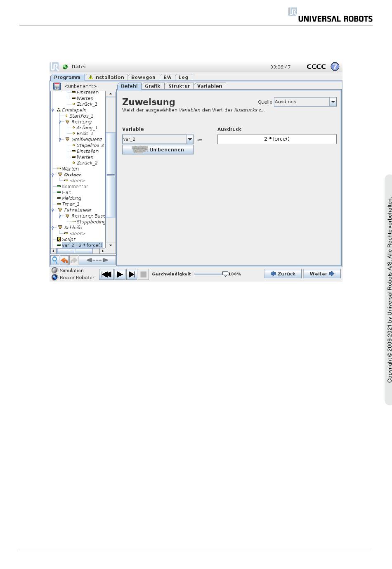Image resolution: width=392 pixels, height=569 pixels.
Task: Open the E/A tab
Action: coord(167,77)
